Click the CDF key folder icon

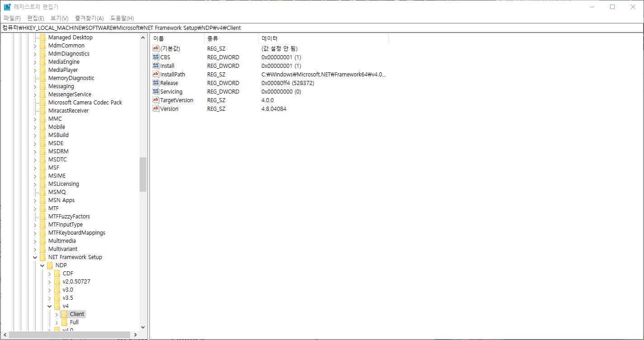[x=57, y=273]
